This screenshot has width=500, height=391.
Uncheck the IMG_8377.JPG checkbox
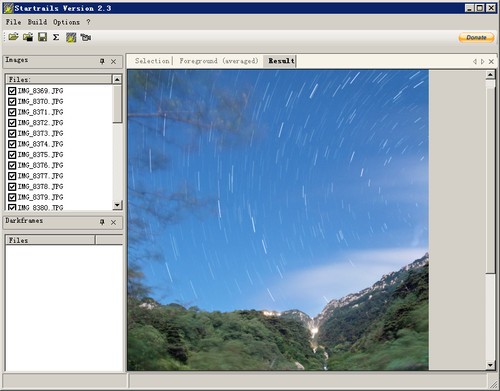point(12,176)
